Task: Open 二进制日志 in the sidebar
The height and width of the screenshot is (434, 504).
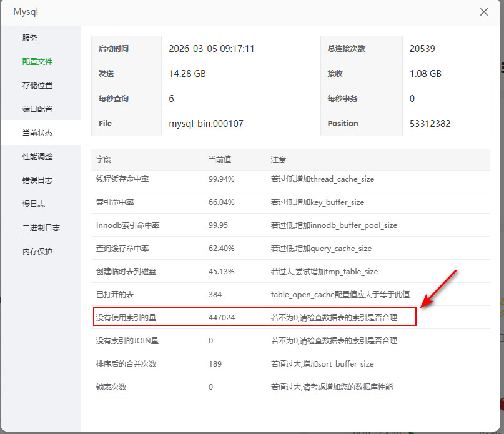Action: (x=41, y=227)
